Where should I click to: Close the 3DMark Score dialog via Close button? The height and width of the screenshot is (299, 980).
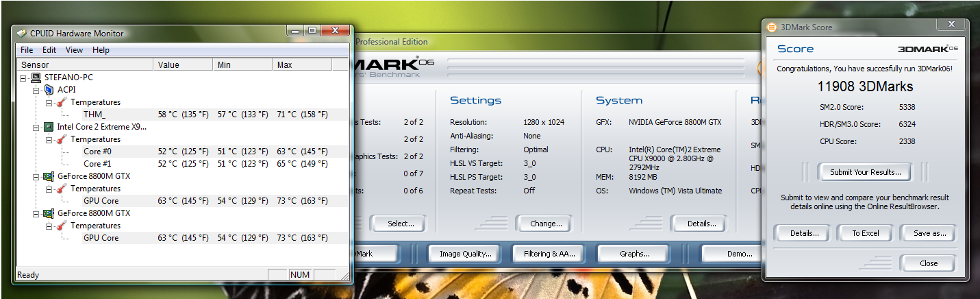coord(929,263)
